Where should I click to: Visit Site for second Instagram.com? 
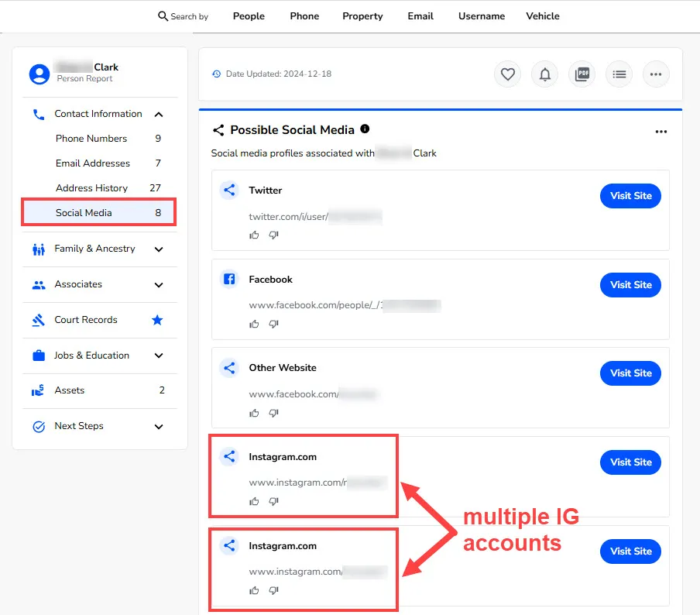[630, 551]
